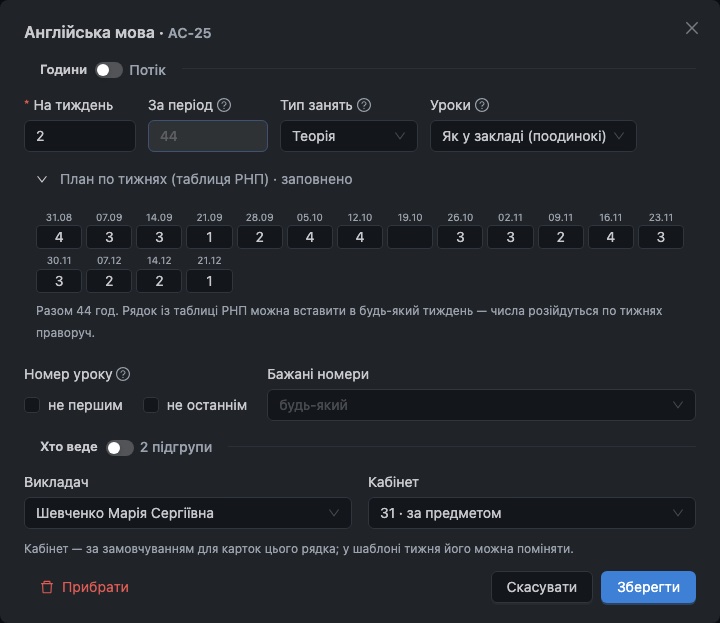
Task: Open the Уроки dropdown (Як у закладі)
Action: click(x=533, y=136)
